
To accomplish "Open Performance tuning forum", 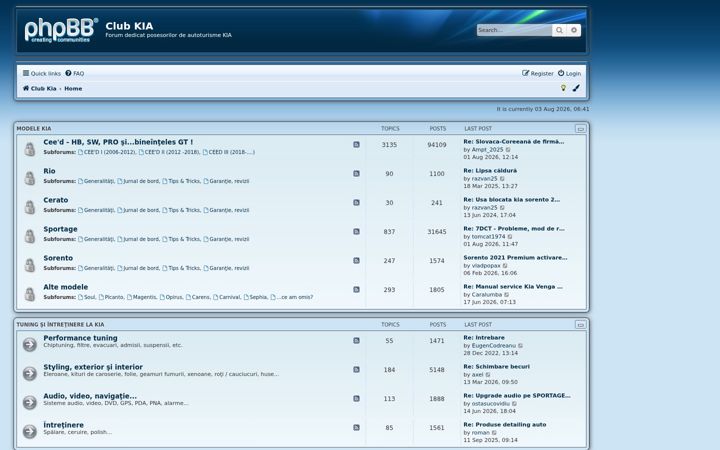I will pos(80,338).
